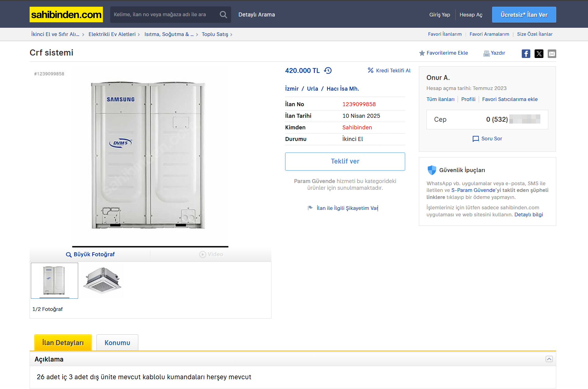588x389 pixels.
Task: Switch to the Konumu tab
Action: [x=117, y=343]
